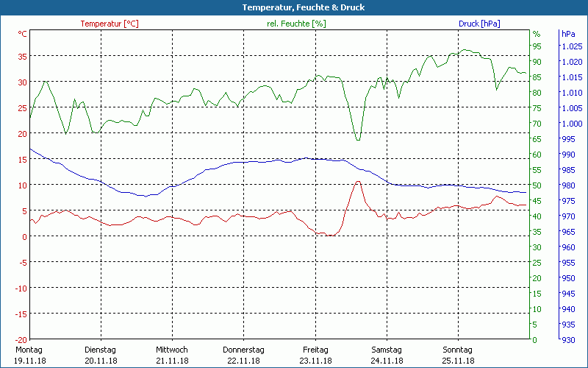The image size is (588, 368).
Task: Click the red '-5' temperature axis value
Action: (x=24, y=263)
